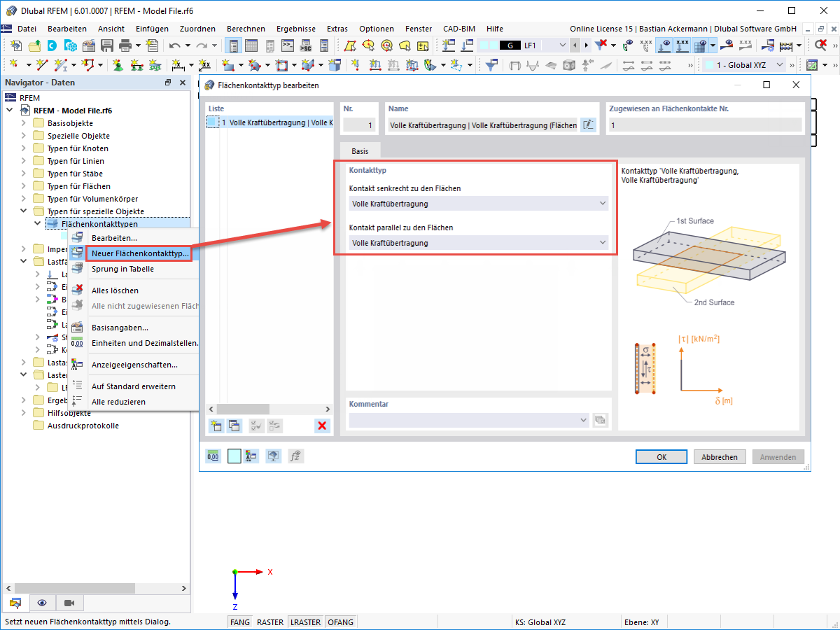This screenshot has height=630, width=840.
Task: Collapse the Flächenkontakttypen tree node
Action: click(38, 224)
